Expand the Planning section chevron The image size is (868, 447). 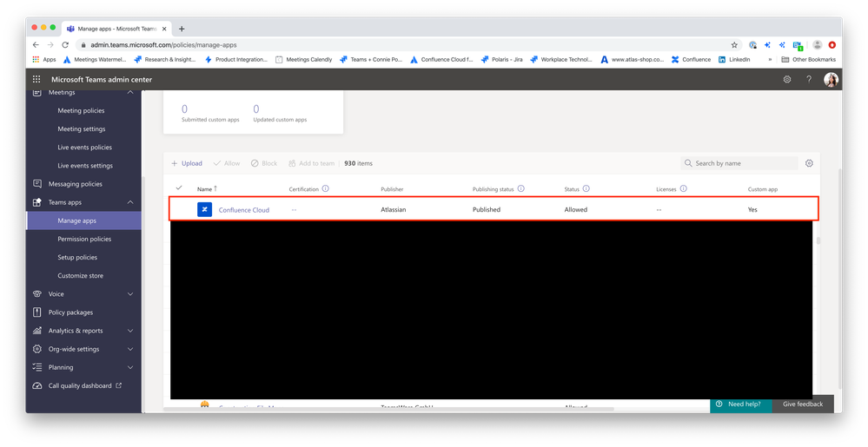click(x=130, y=367)
